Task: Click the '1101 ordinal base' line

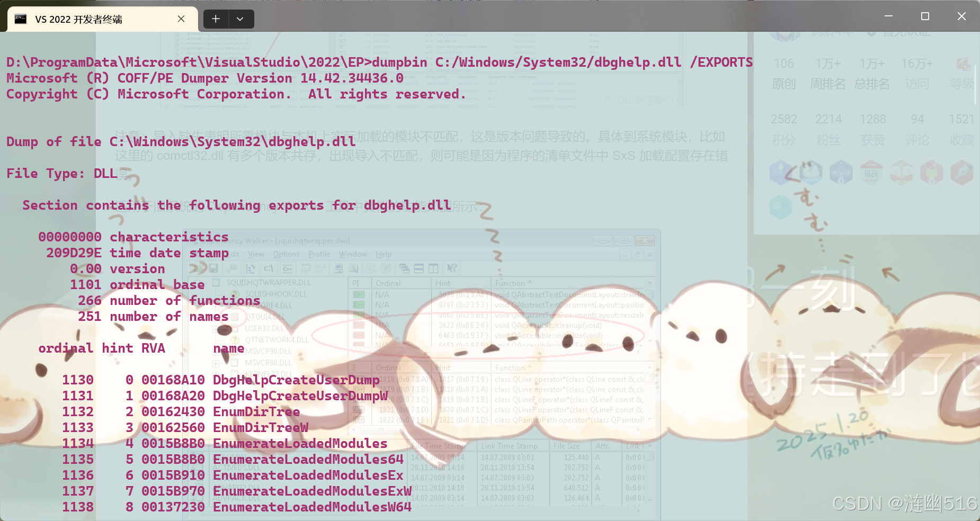Action: pyautogui.click(x=138, y=285)
